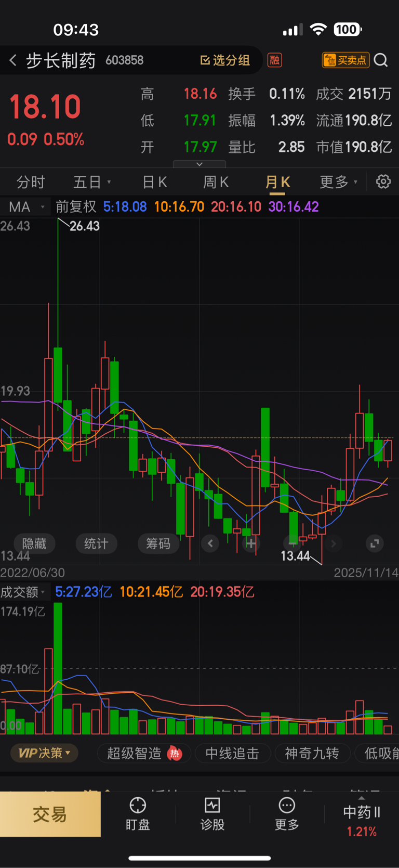Tap the red 融 margin badge

pos(274,60)
